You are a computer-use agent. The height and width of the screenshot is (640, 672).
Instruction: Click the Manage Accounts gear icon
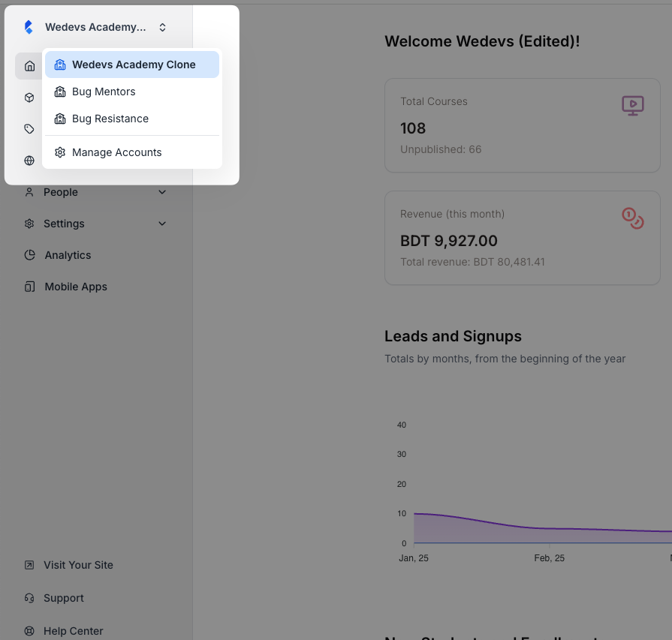point(60,152)
